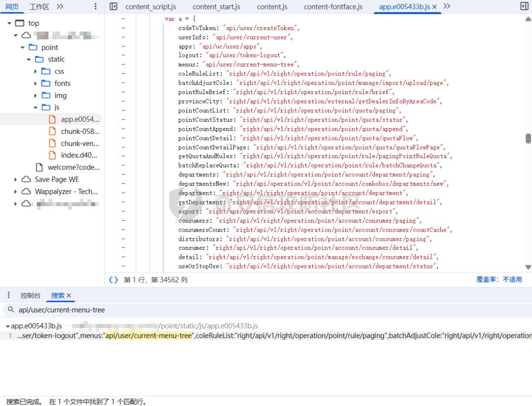Open the drawer three-dot menu beside 控制台
This screenshot has height=406, width=532.
[x=9, y=295]
